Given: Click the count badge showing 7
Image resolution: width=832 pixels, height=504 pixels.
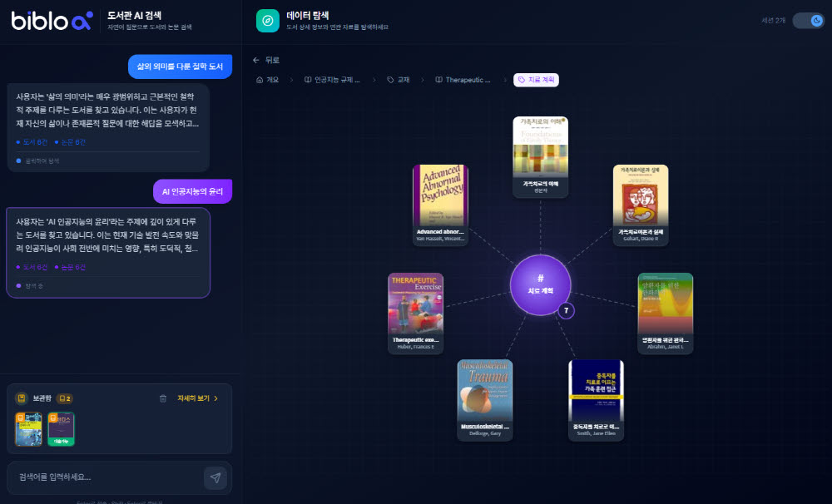Looking at the screenshot, I should coord(567,311).
